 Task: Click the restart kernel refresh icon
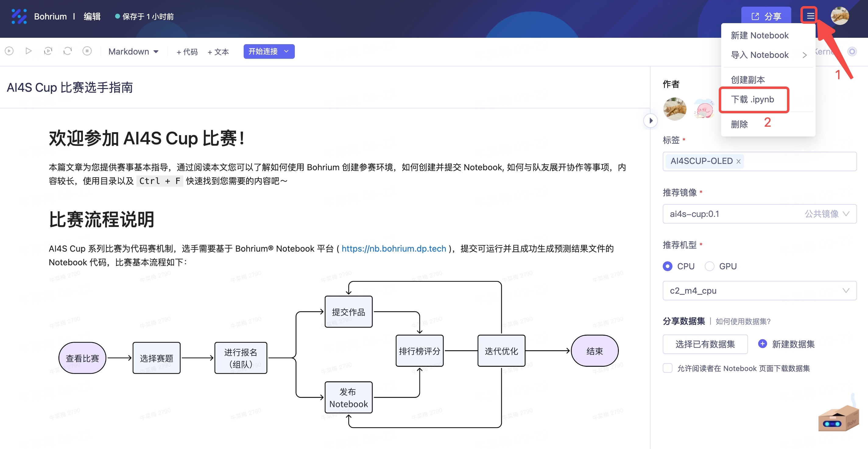67,51
